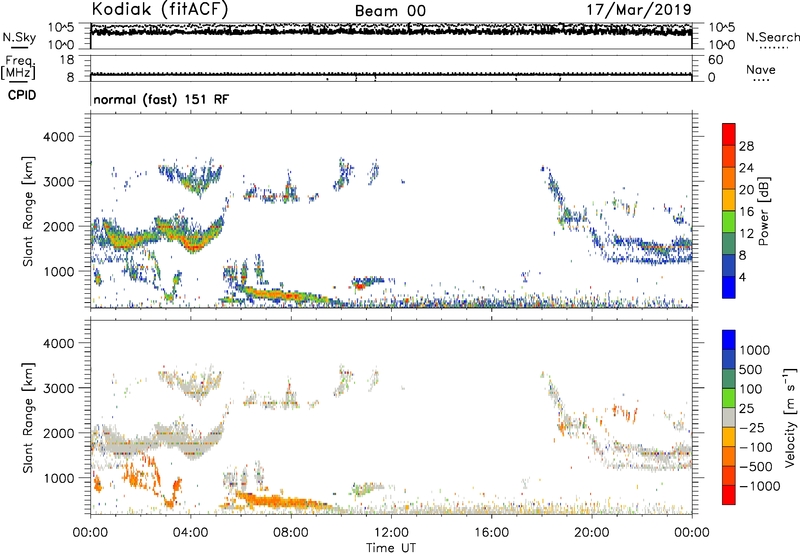Click the dark blue top segment of Velocity color bar
This screenshot has height=554, width=800.
coord(729,340)
